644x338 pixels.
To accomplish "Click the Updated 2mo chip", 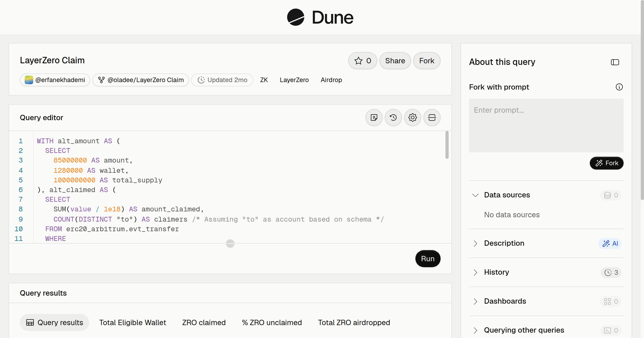I will click(x=222, y=80).
